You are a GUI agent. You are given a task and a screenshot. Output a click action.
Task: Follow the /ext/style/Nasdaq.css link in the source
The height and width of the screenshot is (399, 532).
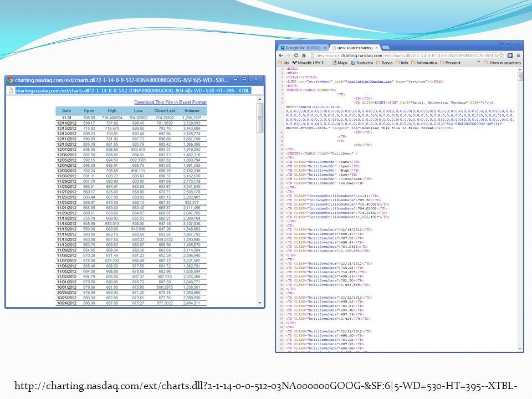tap(369, 81)
